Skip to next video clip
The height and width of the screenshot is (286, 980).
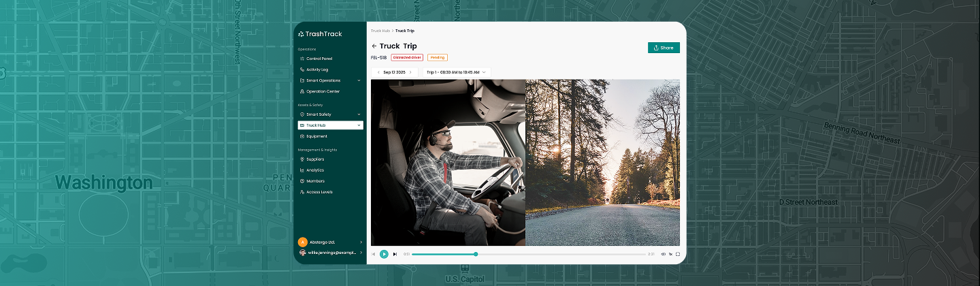(395, 254)
